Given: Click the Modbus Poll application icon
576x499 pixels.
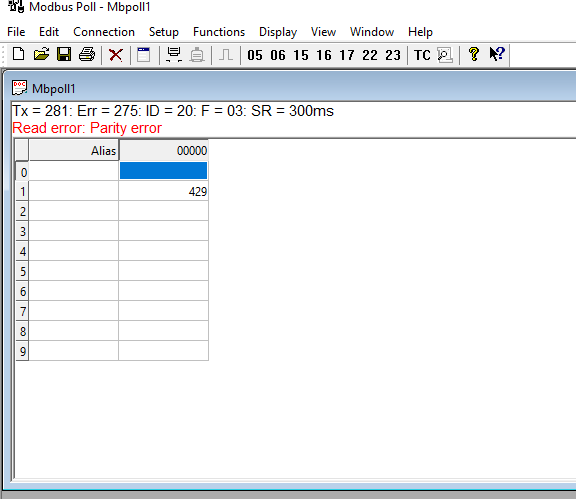Looking at the screenshot, I should 16,6.
